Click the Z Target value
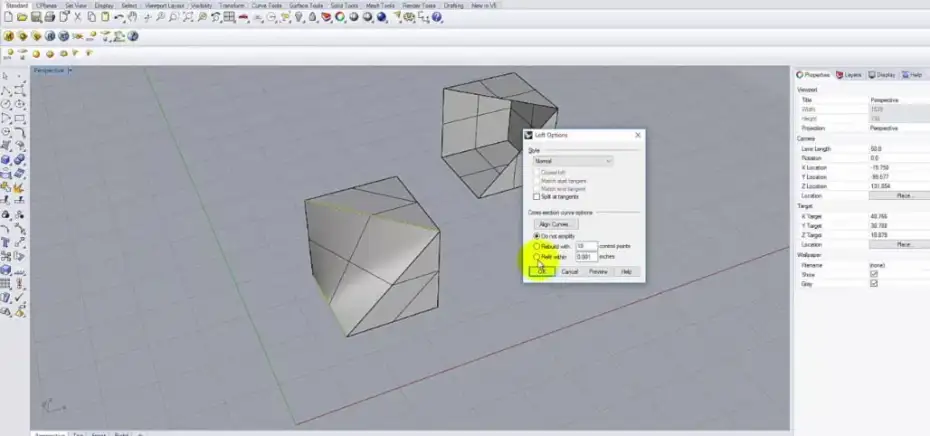 click(899, 235)
